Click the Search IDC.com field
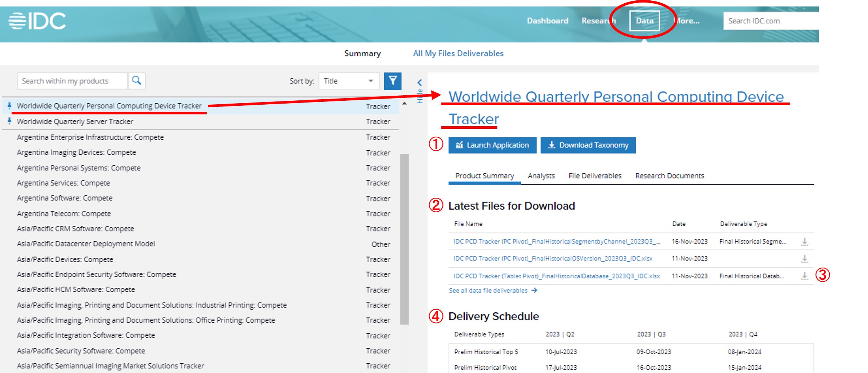The height and width of the screenshot is (373, 868). pos(771,21)
